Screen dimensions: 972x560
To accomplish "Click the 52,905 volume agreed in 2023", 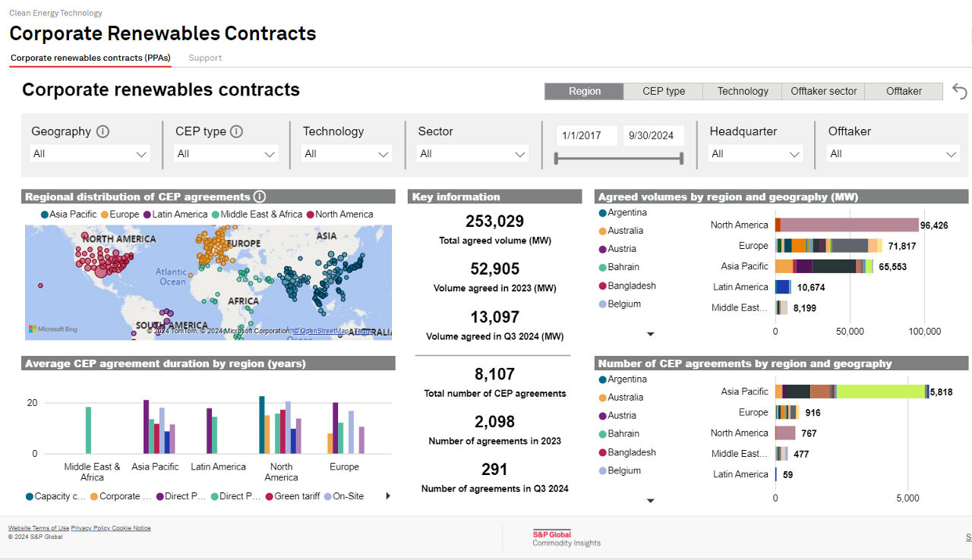I will pyautogui.click(x=494, y=269).
